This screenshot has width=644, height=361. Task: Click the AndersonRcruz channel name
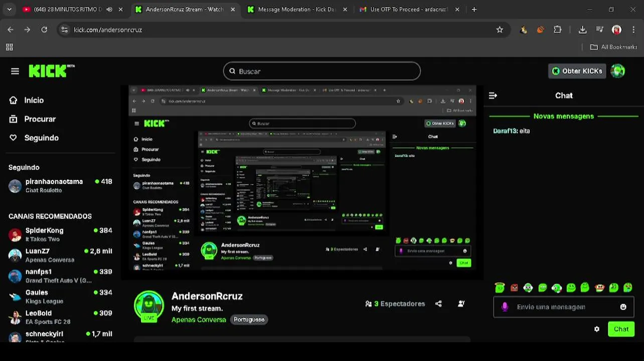(207, 296)
